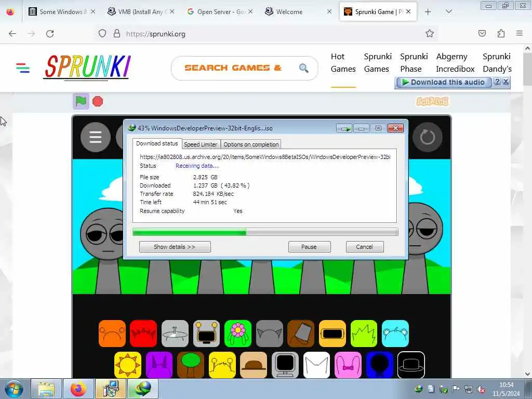Select the grey robot screen character icon
The width and height of the screenshot is (532, 399).
pos(206,334)
